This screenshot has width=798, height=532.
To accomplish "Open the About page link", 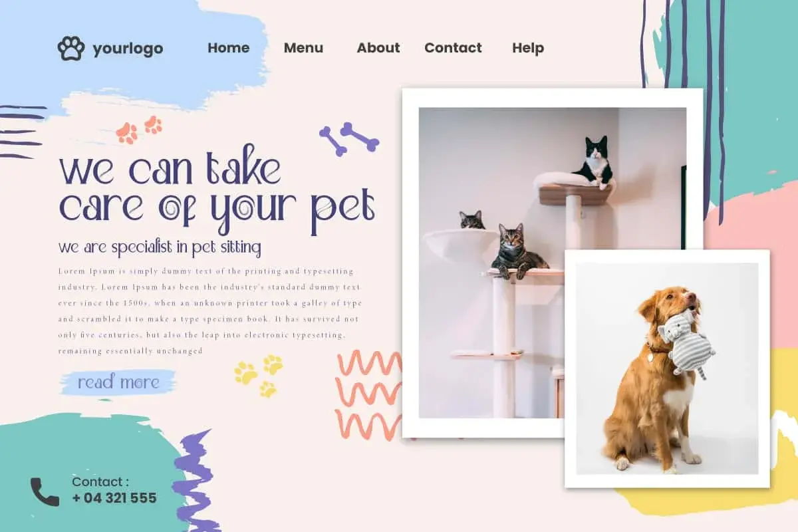I will [378, 48].
